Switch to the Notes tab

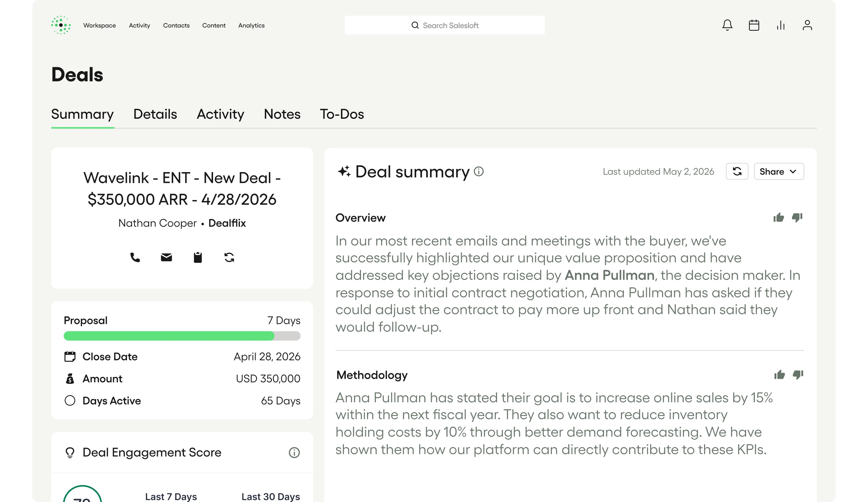point(282,114)
